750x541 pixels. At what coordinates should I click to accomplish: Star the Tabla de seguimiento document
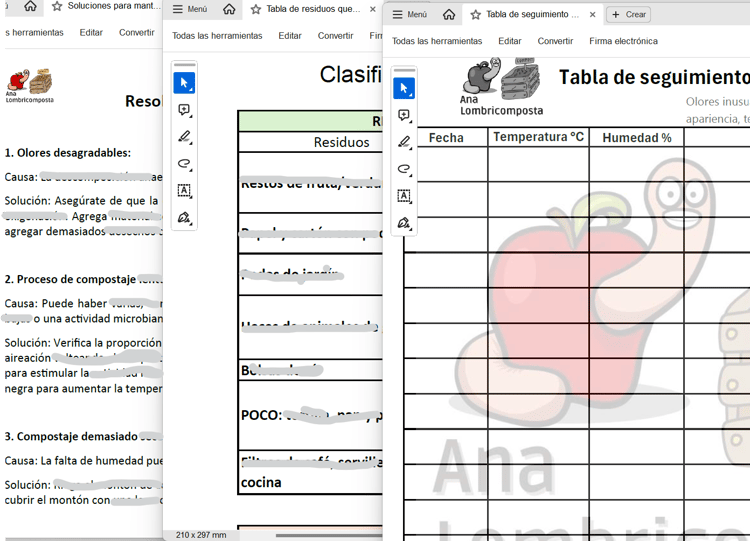point(475,14)
